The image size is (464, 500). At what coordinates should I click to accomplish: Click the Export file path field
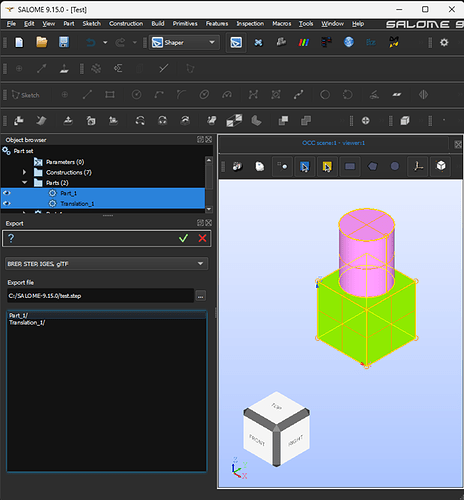coord(100,296)
